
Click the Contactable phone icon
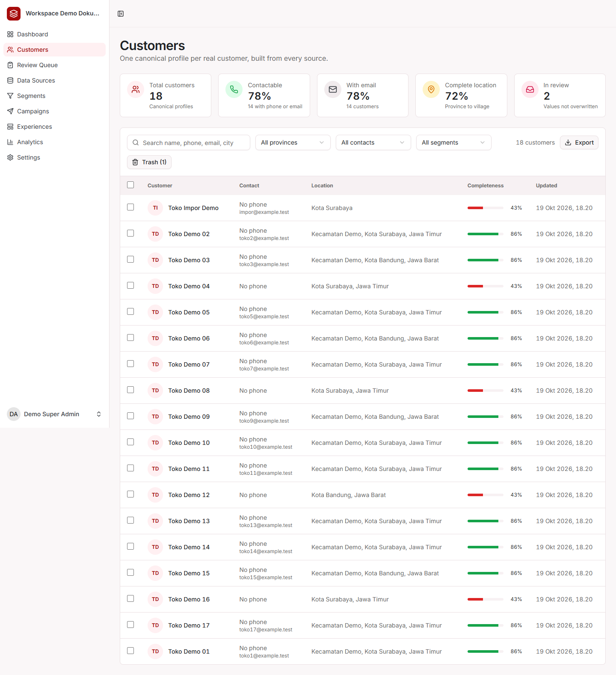click(x=234, y=89)
